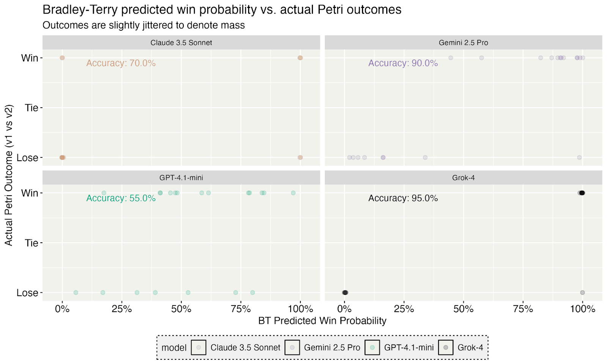This screenshot has height=364, width=607.
Task: Click the 'Accuracy: 70.0%' annotation
Action: (x=121, y=63)
